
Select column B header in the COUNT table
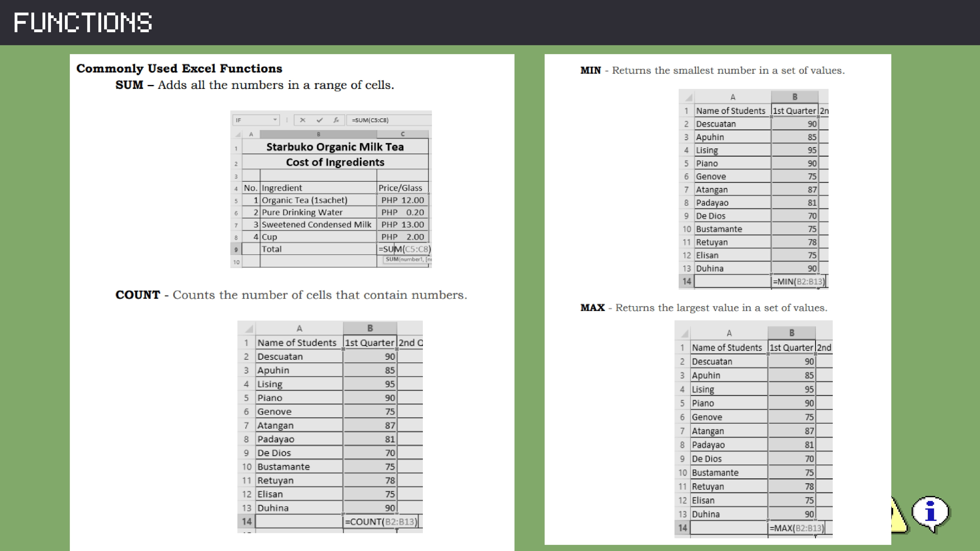[x=370, y=328]
